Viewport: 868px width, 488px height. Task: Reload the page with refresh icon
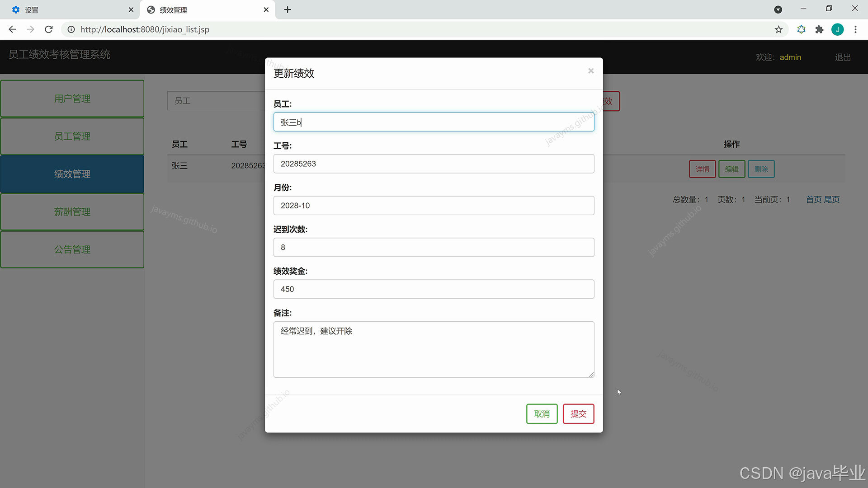tap(49, 29)
